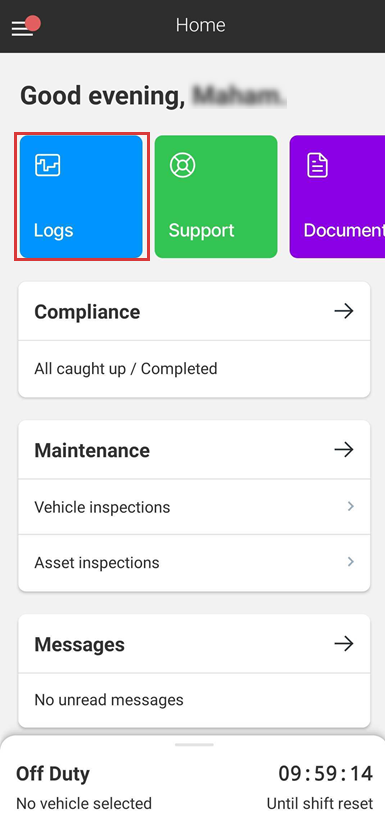Expand Asset inspections chevron

(x=350, y=562)
